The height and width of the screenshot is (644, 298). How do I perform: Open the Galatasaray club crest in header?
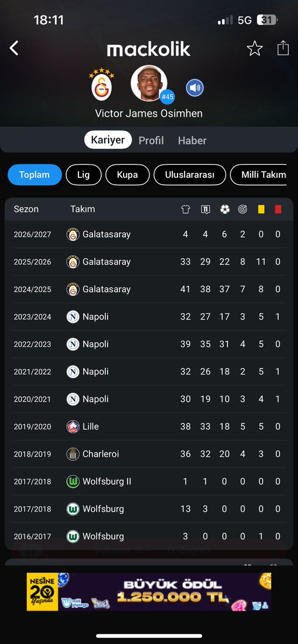[x=102, y=84]
